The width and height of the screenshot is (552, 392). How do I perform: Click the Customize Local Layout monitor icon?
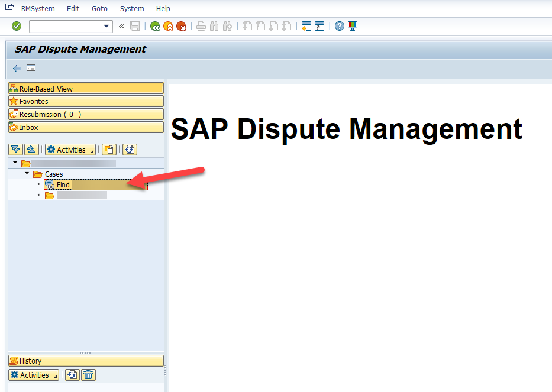(x=353, y=26)
